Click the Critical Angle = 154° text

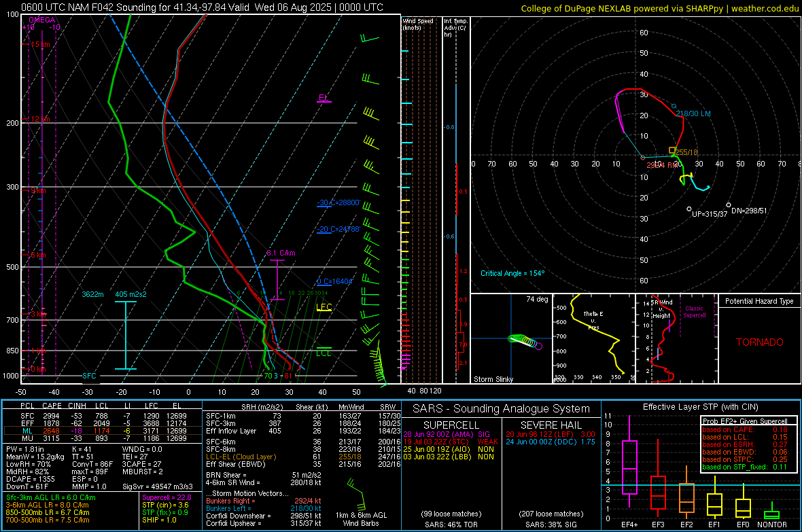pyautogui.click(x=512, y=273)
